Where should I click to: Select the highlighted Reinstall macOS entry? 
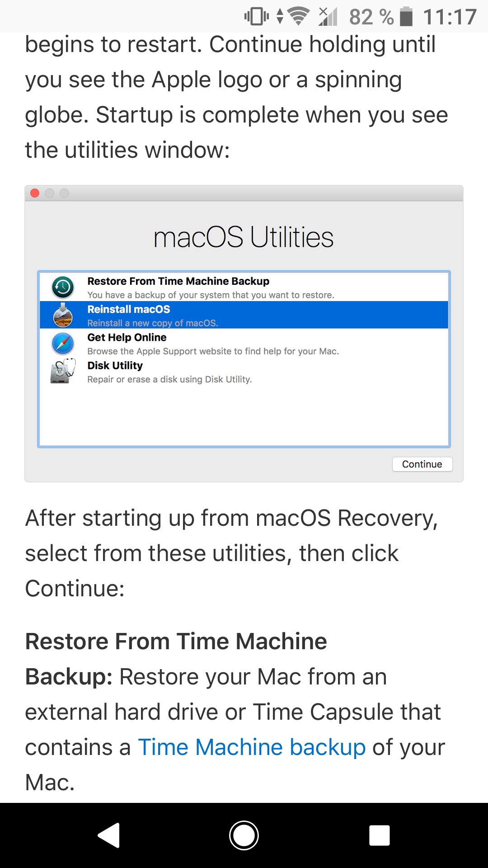click(244, 315)
